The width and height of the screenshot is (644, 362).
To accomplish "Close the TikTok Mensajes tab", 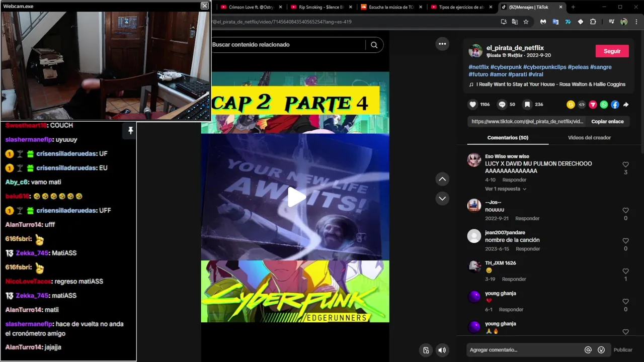I will pyautogui.click(x=560, y=7).
